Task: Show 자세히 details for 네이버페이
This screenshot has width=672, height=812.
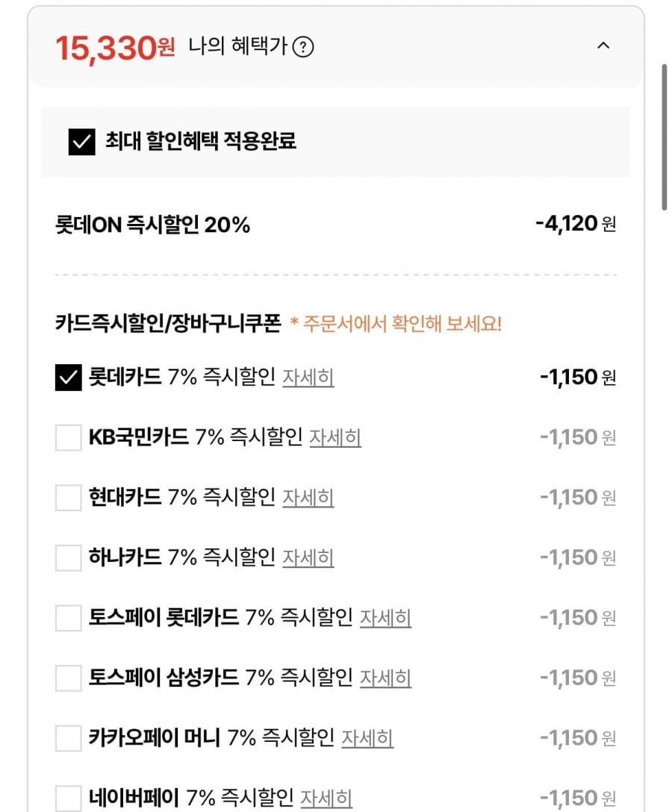Action: 326,798
